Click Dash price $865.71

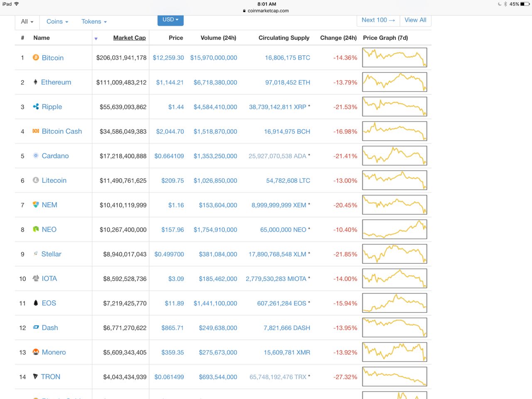pyautogui.click(x=172, y=328)
